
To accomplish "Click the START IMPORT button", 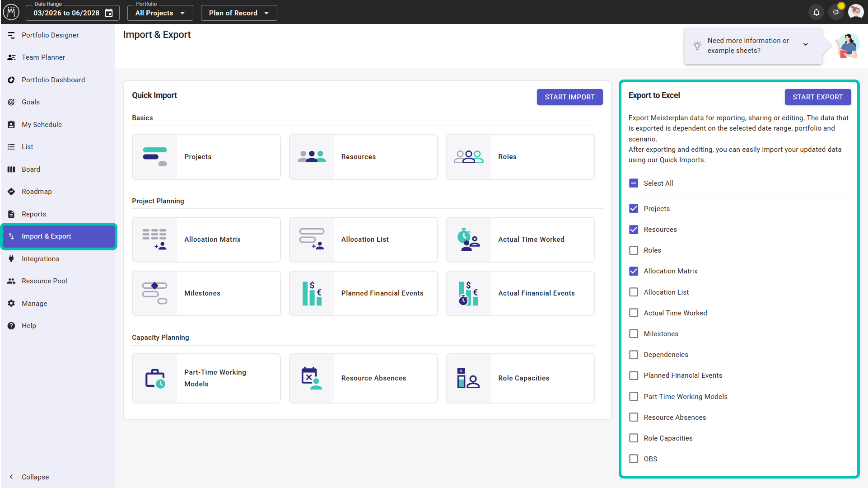I will click(x=569, y=97).
